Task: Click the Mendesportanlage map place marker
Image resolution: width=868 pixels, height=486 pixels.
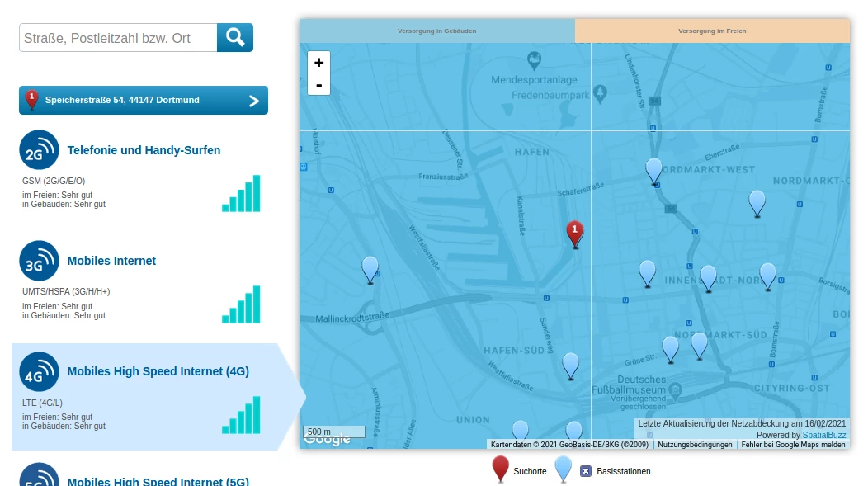Action: [534, 60]
